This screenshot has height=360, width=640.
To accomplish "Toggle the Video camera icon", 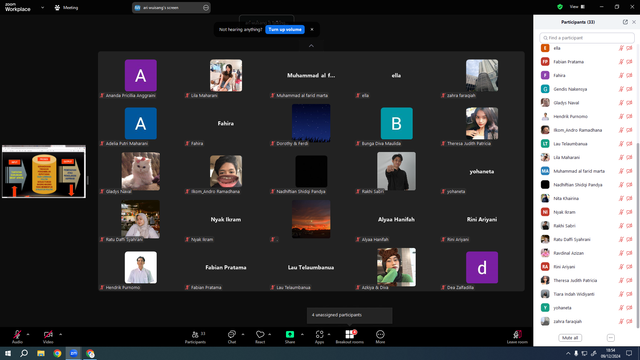I will coord(48,334).
